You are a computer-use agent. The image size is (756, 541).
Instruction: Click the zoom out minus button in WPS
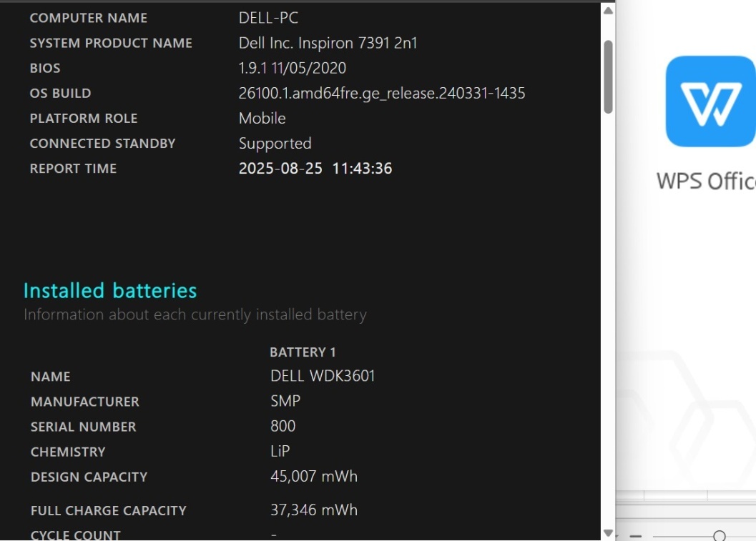tap(636, 536)
